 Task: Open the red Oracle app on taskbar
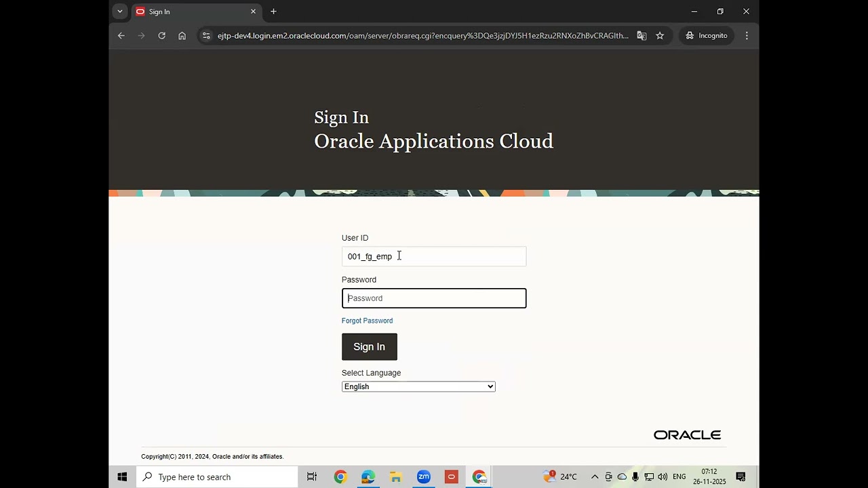click(452, 477)
